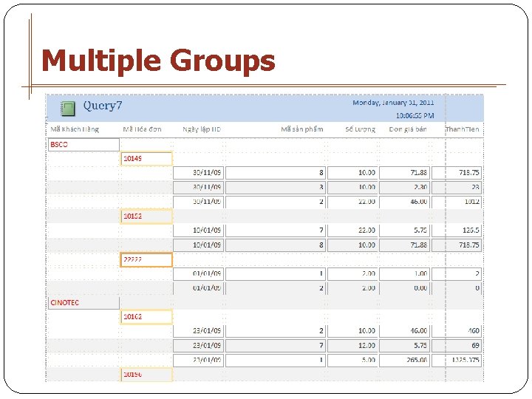Select the ThanhTien cell 1325.375
This screenshot has width=532, height=399.
pos(457,361)
